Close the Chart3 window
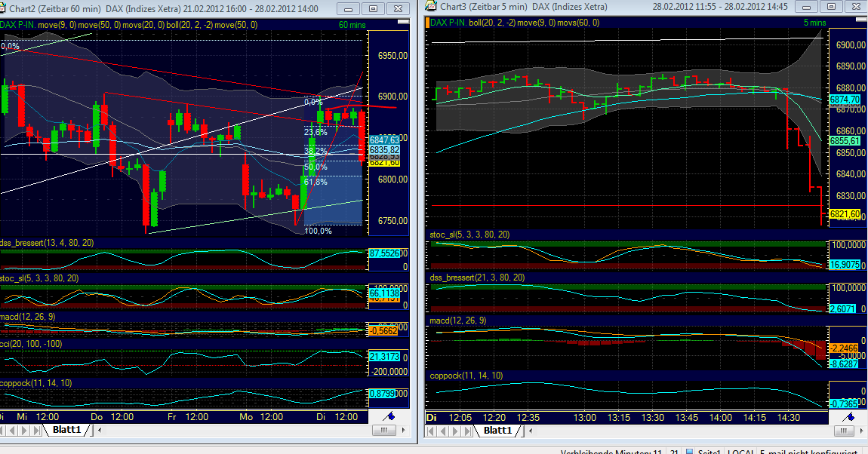Image resolution: width=868 pixels, height=454 pixels. (x=857, y=7)
